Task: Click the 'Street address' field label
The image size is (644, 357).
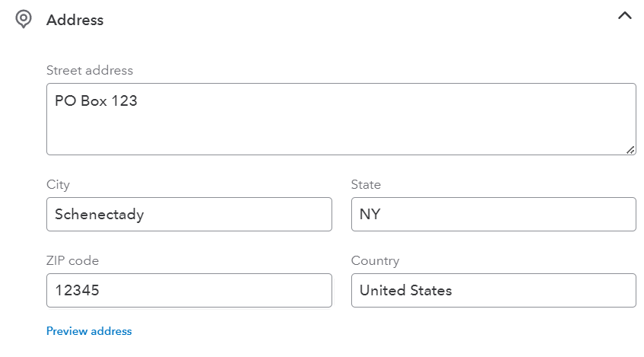Action: point(90,70)
